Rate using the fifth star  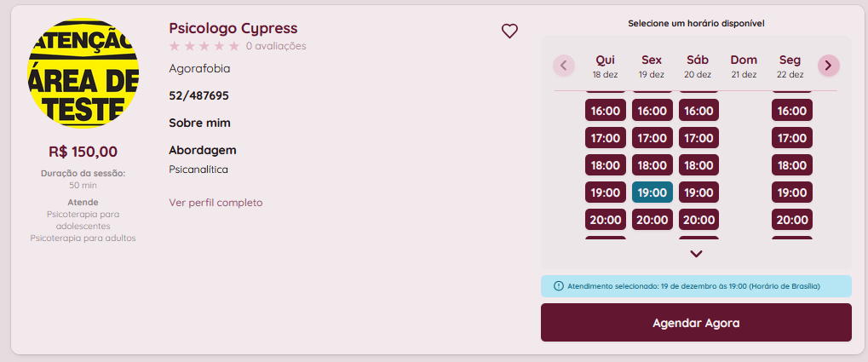pyautogui.click(x=234, y=46)
